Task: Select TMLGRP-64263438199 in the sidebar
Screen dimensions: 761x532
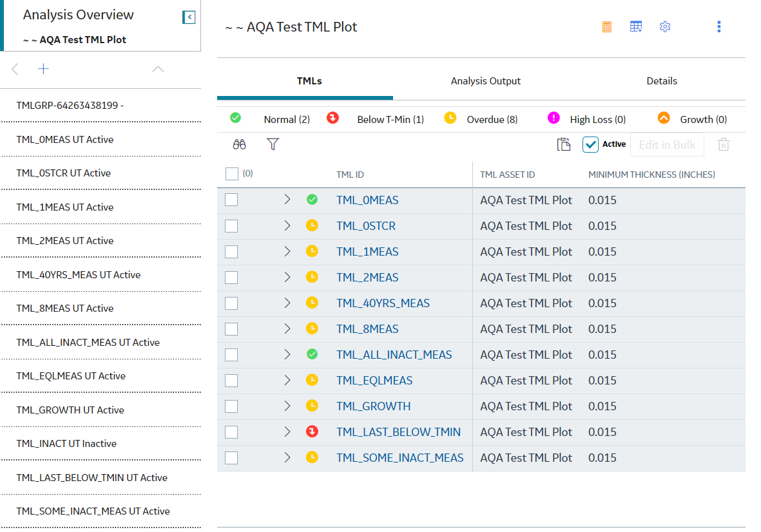Action: 101,105
